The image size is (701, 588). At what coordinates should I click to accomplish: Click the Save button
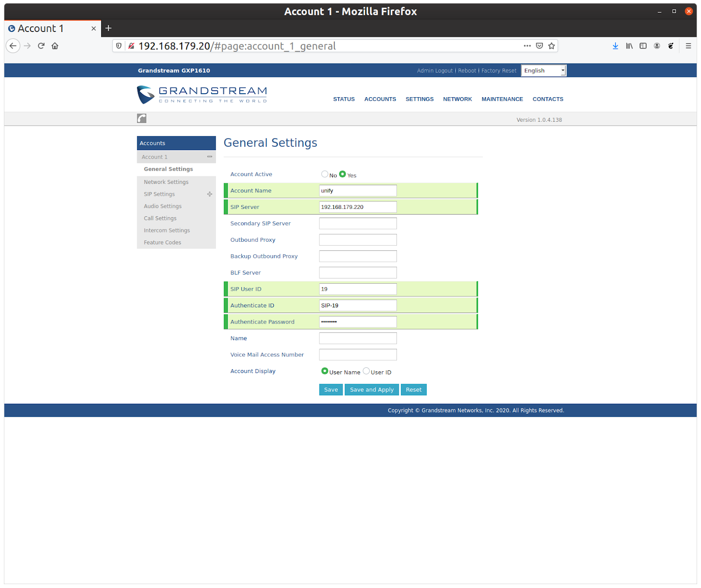331,390
